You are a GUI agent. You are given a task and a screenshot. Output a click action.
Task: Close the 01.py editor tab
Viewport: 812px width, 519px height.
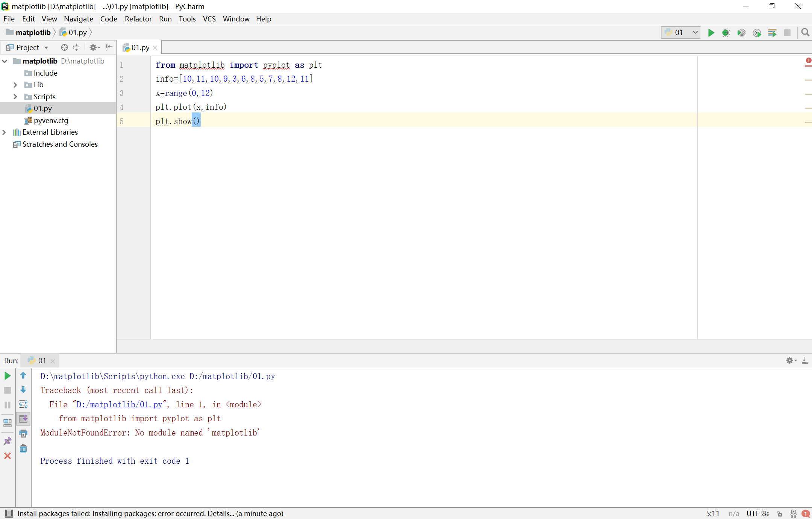coord(155,48)
